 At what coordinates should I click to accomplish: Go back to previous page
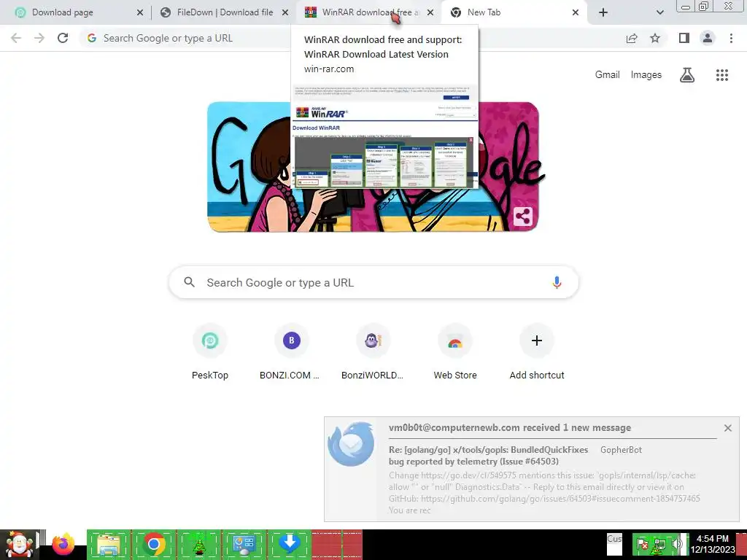point(16,38)
